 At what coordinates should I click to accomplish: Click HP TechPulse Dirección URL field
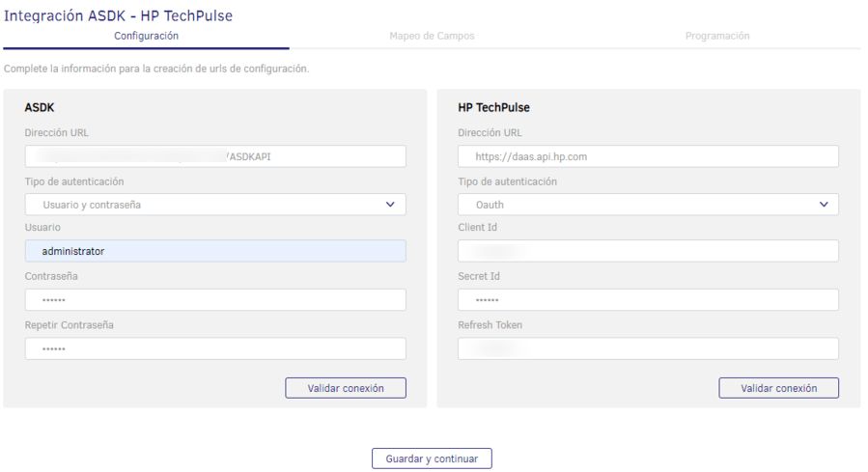648,156
